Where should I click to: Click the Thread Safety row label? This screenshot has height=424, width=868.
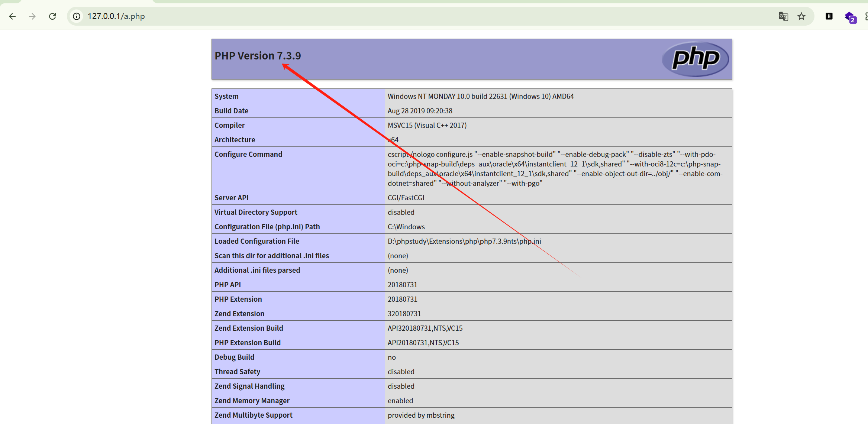(x=237, y=372)
